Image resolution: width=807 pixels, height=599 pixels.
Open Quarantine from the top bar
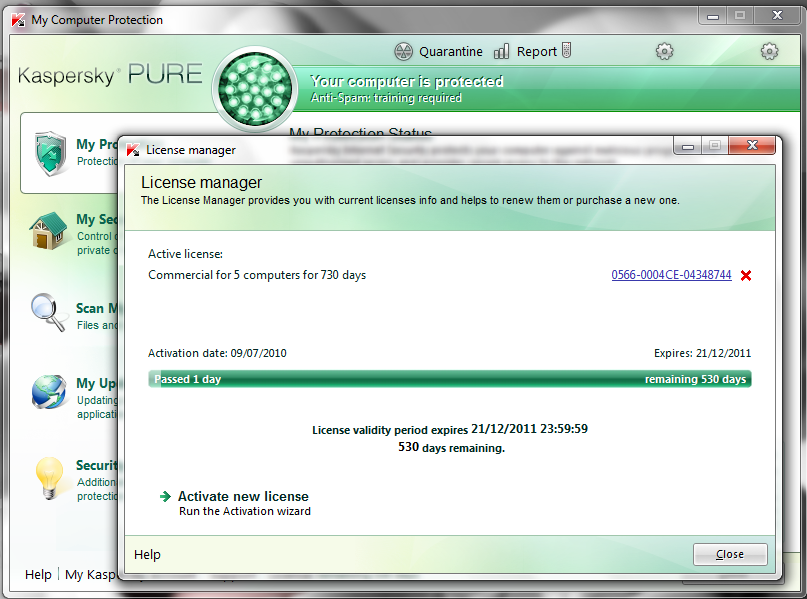[450, 51]
